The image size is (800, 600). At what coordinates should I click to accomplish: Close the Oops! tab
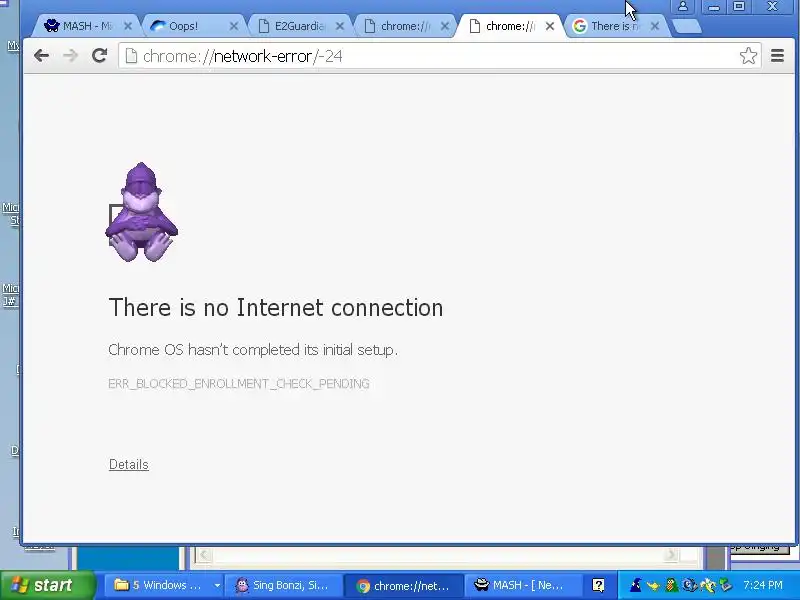tap(234, 26)
